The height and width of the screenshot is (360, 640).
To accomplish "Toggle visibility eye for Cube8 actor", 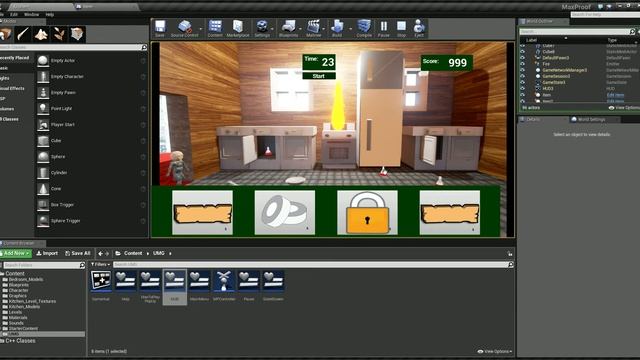I will tap(522, 52).
